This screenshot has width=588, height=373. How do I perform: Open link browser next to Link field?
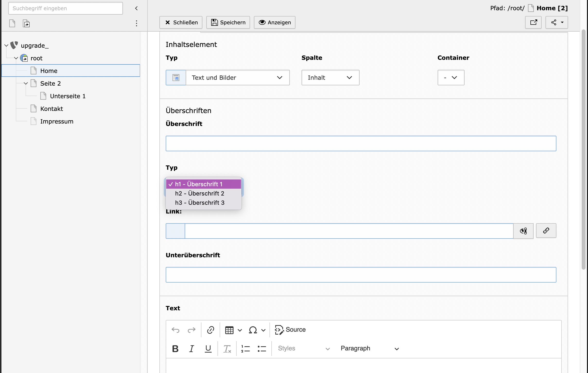click(546, 231)
